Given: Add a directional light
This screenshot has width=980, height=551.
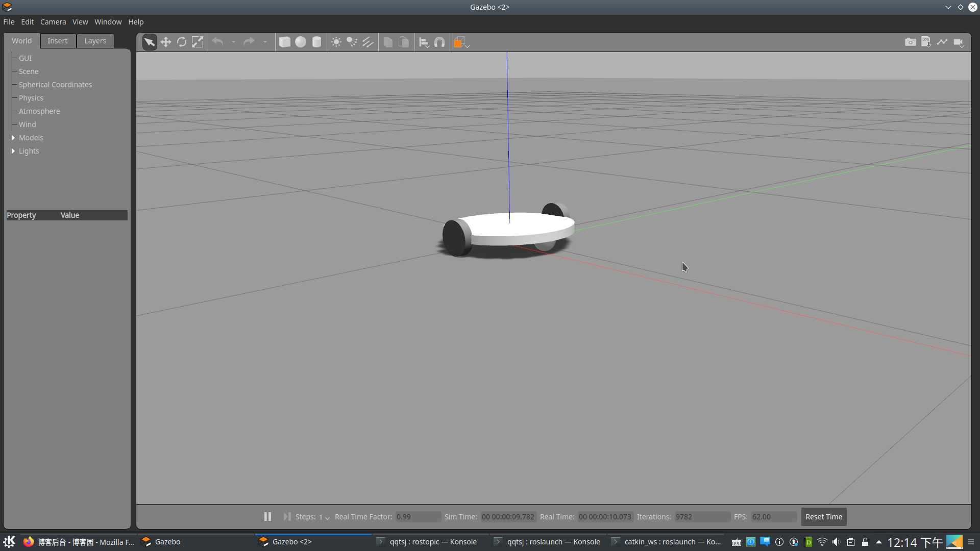Looking at the screenshot, I should click(368, 42).
